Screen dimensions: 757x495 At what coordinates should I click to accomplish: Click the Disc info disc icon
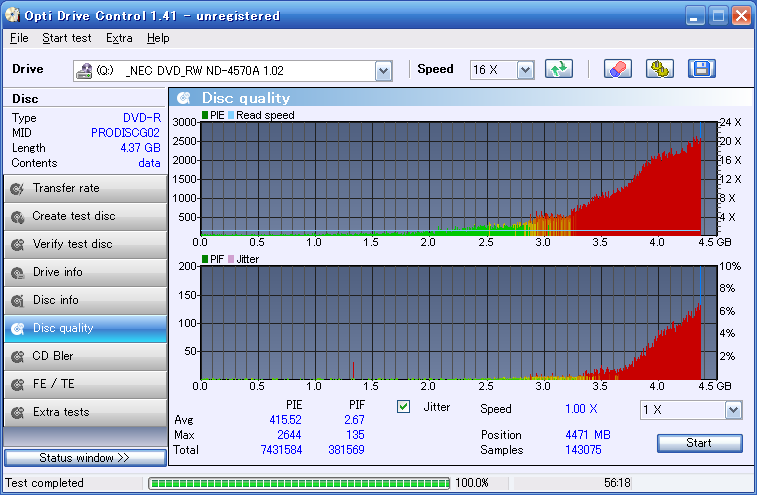[x=17, y=300]
